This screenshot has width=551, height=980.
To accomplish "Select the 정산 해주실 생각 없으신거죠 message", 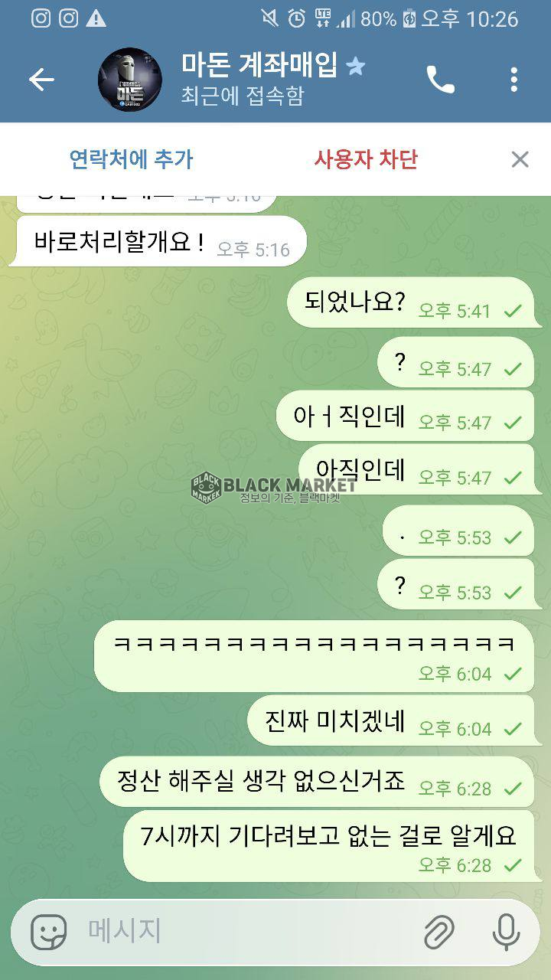I will 317,782.
